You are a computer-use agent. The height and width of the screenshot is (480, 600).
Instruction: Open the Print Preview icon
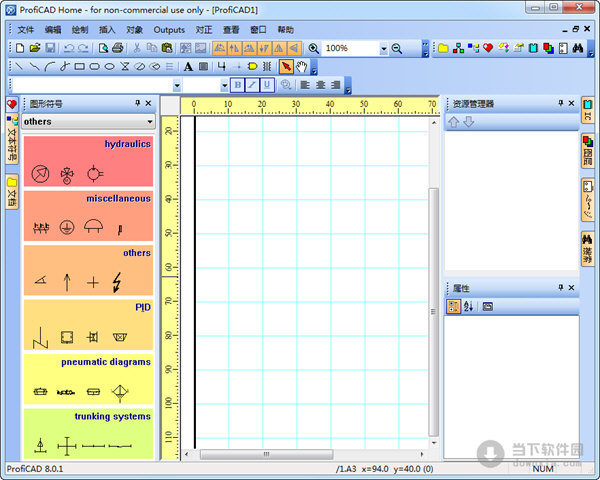(x=103, y=48)
